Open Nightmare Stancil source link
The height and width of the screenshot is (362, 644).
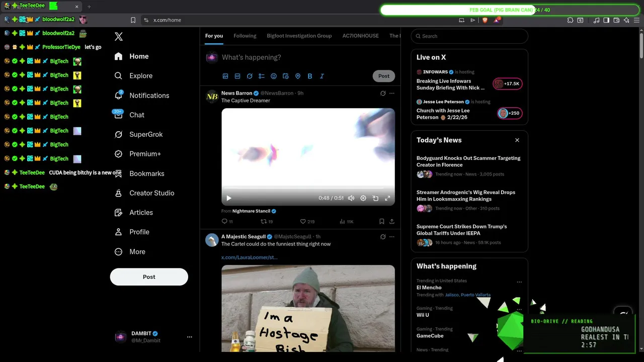tap(251, 211)
